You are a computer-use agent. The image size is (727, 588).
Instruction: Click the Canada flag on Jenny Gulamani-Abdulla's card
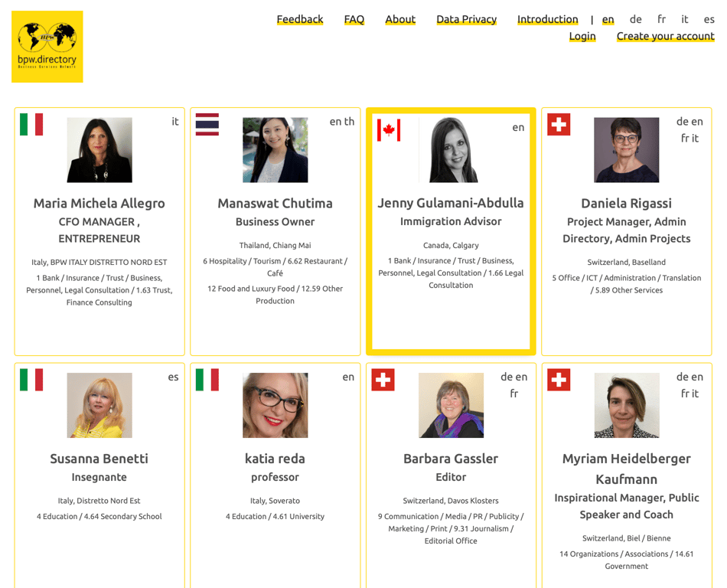tap(389, 130)
